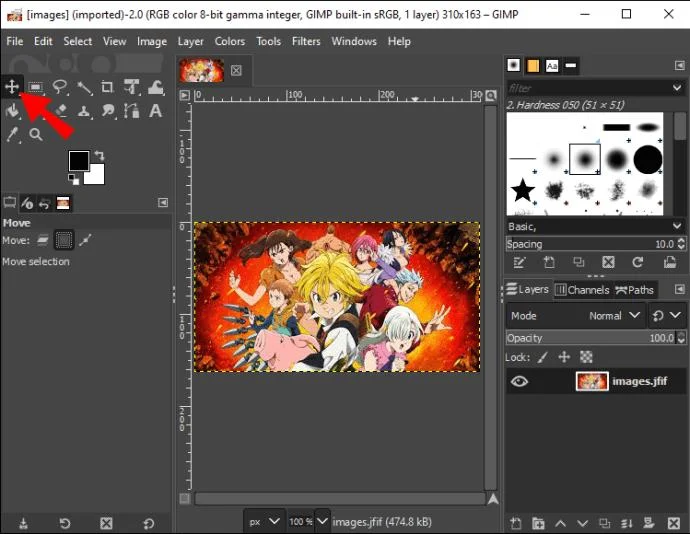
Task: Select the Bucket Fill tool
Action: [12, 111]
